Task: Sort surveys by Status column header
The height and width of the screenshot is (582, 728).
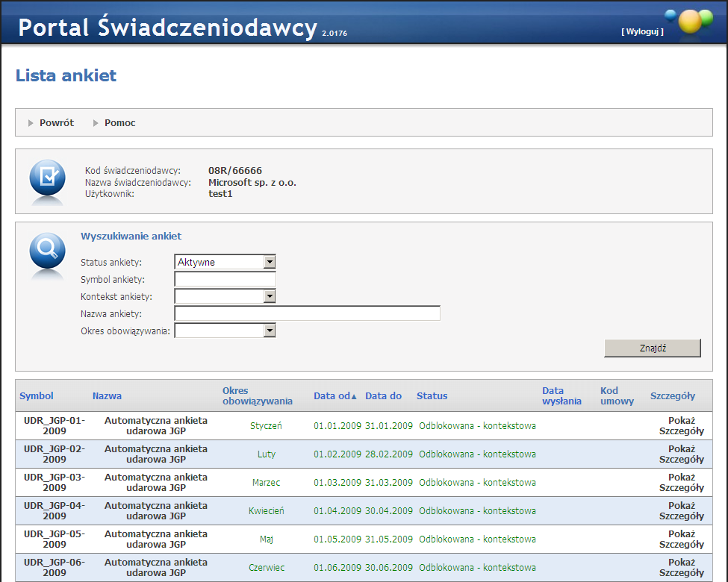Action: 432,396
